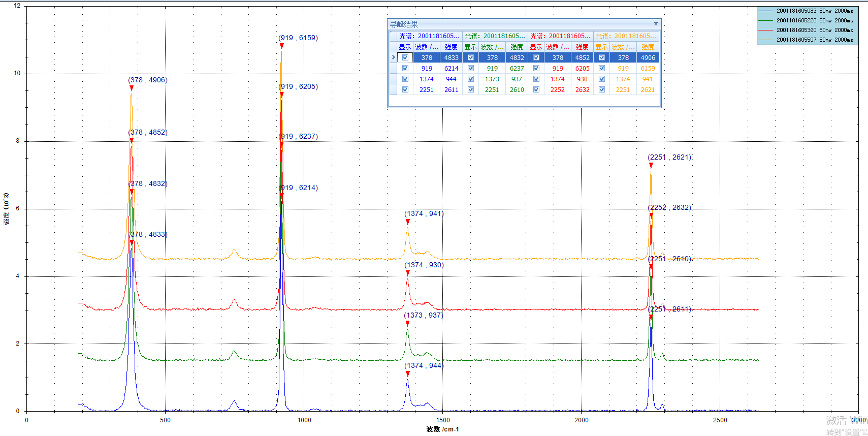Close the 寻峰结果 peak results panel
The width and height of the screenshot is (868, 436).
click(x=656, y=24)
